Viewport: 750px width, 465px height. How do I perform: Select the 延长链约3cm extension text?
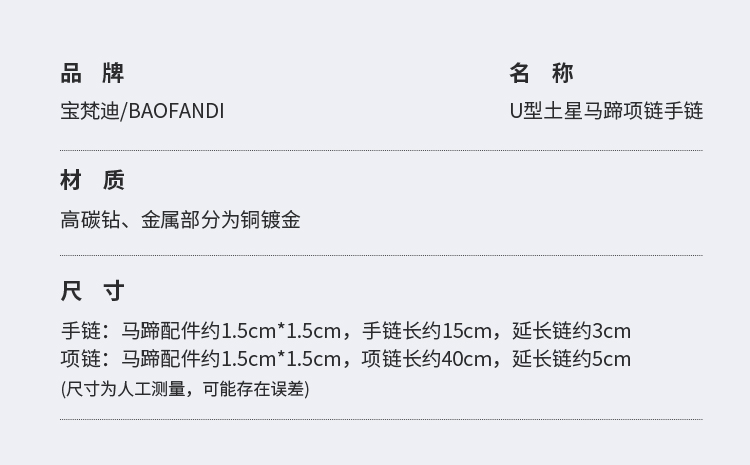coord(571,331)
